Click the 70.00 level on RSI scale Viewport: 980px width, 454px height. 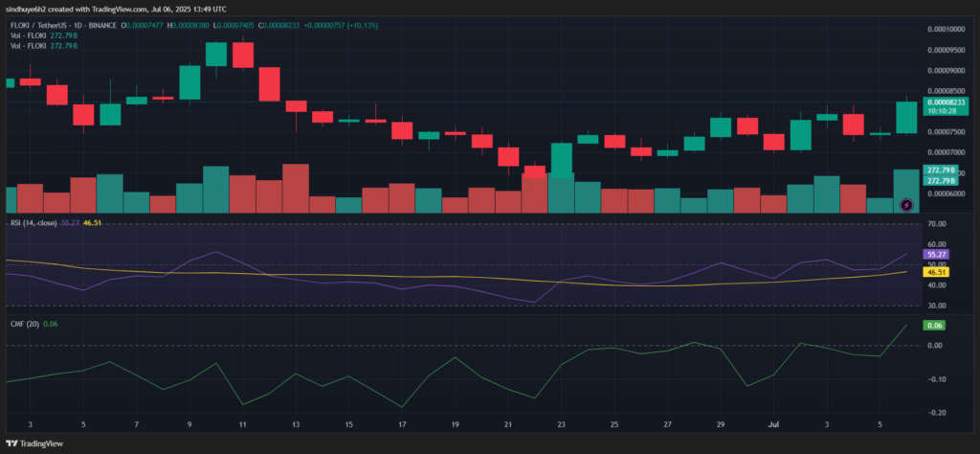tap(938, 224)
